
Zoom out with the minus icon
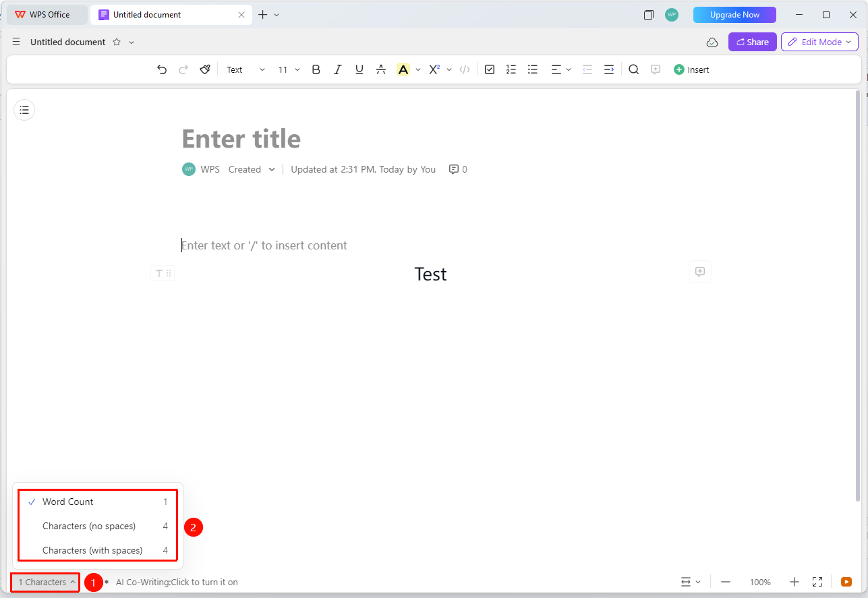726,582
